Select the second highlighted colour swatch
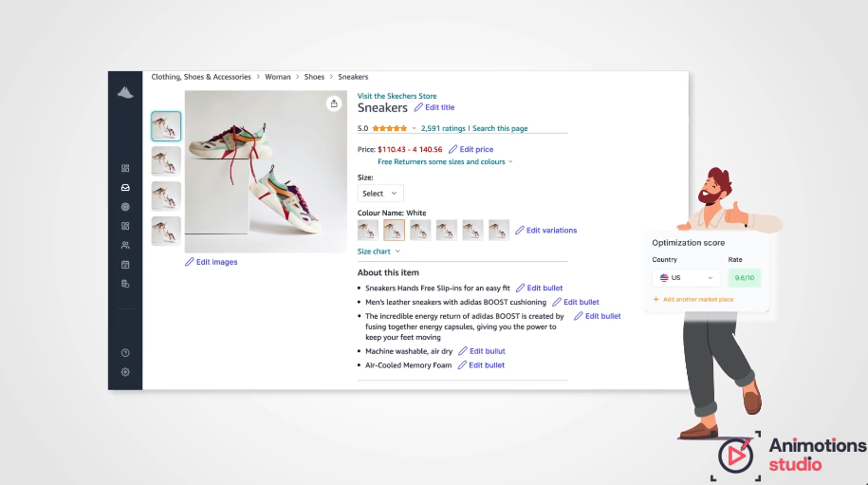Image resolution: width=868 pixels, height=485 pixels. 394,230
